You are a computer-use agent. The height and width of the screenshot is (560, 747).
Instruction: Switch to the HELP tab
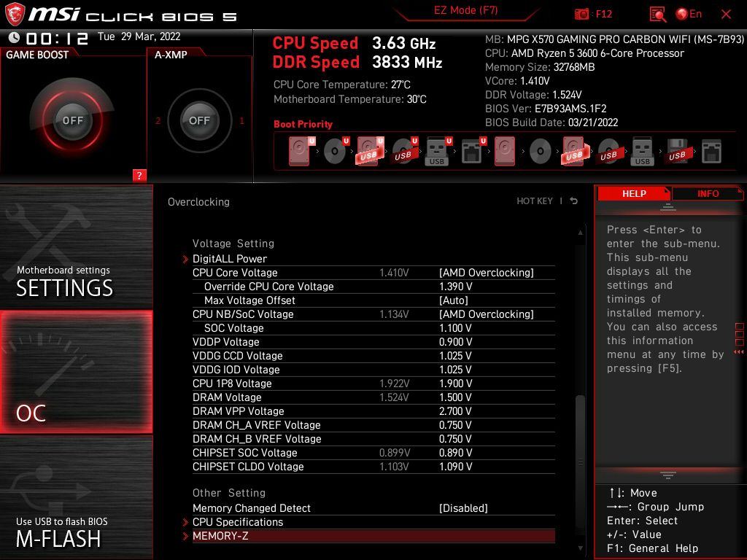point(634,193)
